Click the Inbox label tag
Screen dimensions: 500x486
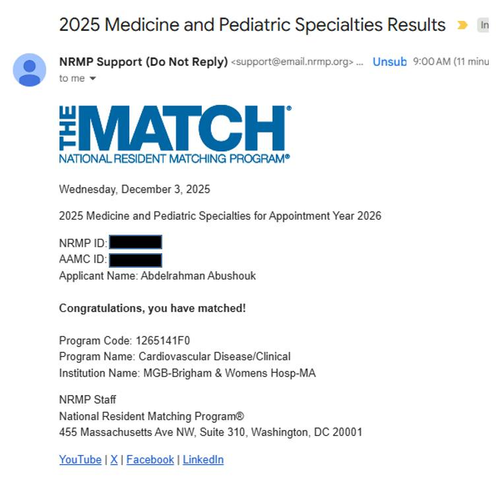(x=483, y=25)
